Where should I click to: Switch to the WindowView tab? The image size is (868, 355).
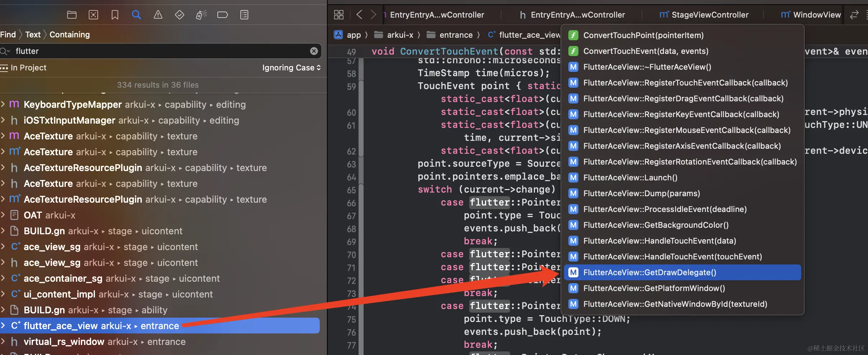[x=811, y=15]
